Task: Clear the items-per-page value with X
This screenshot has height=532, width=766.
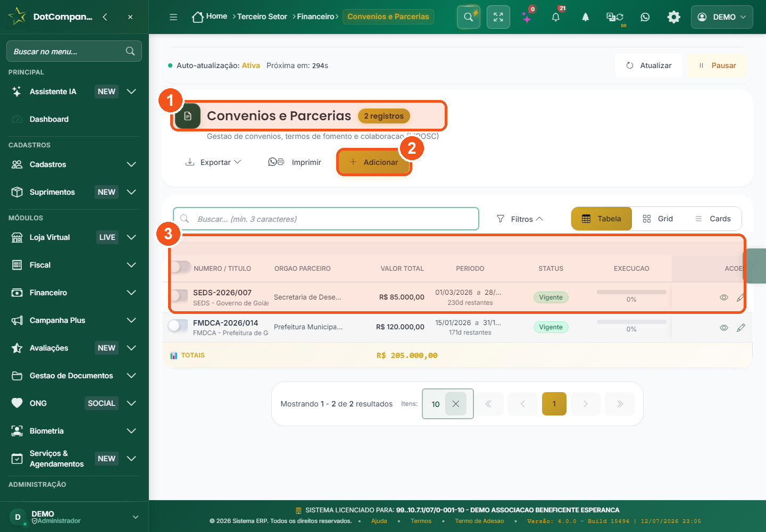Action: [x=456, y=404]
